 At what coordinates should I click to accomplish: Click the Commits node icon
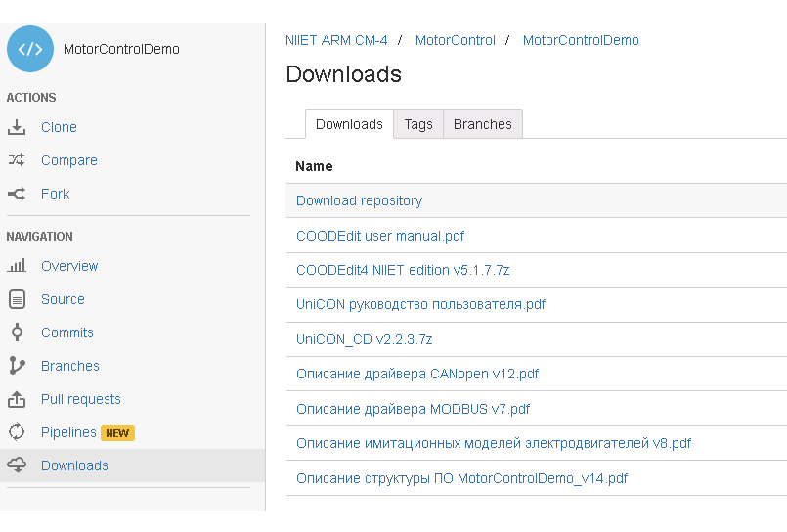tap(17, 332)
